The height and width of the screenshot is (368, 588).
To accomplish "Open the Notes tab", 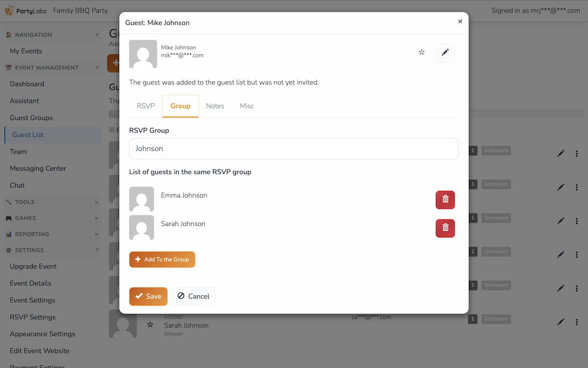I will point(215,106).
